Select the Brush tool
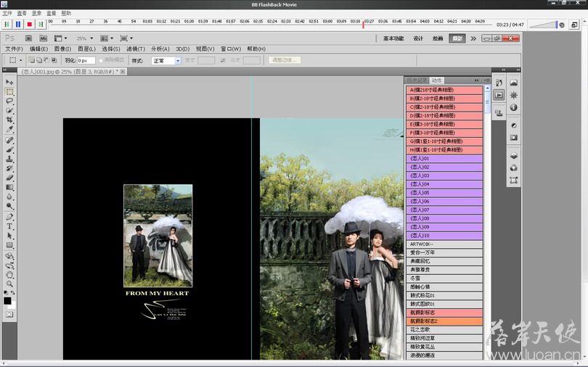This screenshot has width=588, height=367. click(9, 149)
